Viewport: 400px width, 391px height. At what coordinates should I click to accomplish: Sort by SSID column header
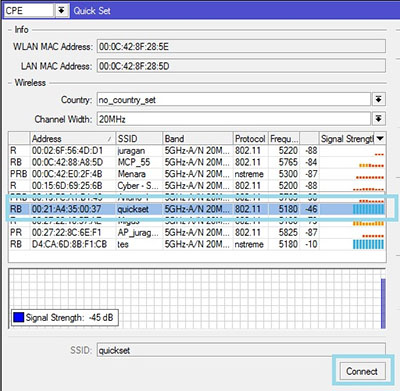pos(139,138)
